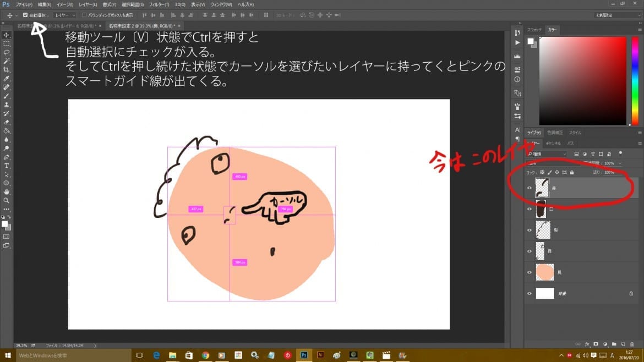Open the フィルター(T) menu
644x362 pixels.
point(159,4)
